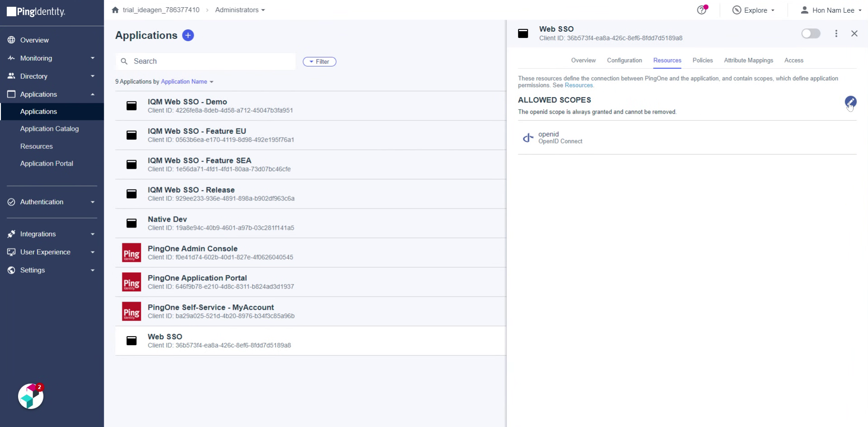This screenshot has width=868, height=427.
Task: Expand the User Experience sidebar section
Action: (92, 252)
